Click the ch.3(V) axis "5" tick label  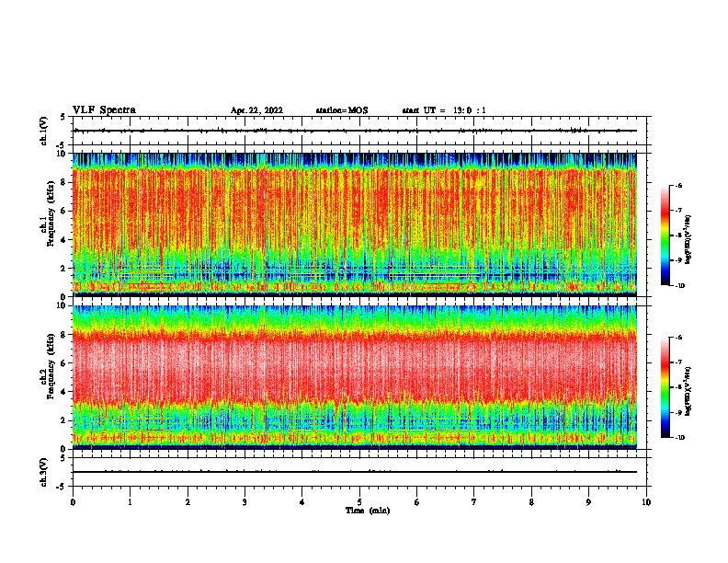click(63, 458)
